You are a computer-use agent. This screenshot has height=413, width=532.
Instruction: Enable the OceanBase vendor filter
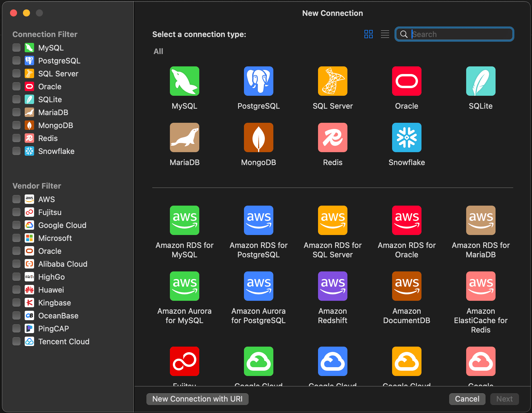tap(16, 315)
